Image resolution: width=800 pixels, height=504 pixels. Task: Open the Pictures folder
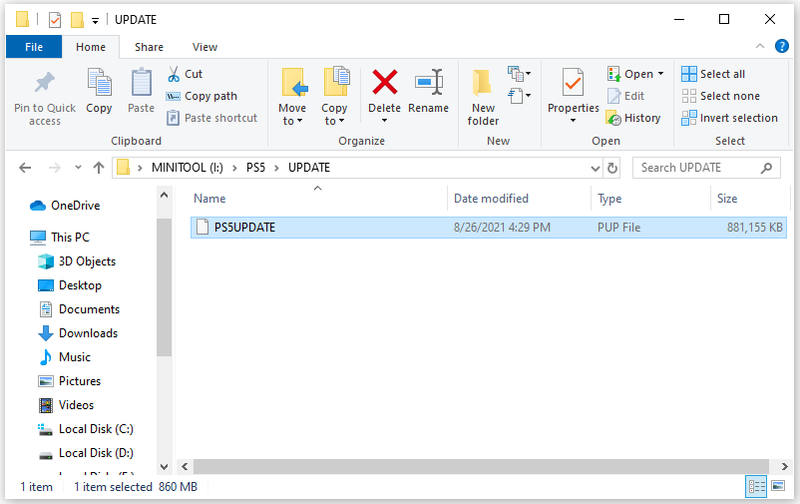tap(69, 381)
